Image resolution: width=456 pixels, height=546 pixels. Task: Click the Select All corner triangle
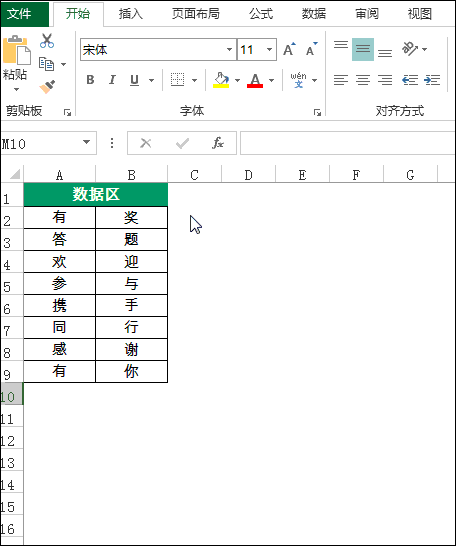click(x=15, y=174)
